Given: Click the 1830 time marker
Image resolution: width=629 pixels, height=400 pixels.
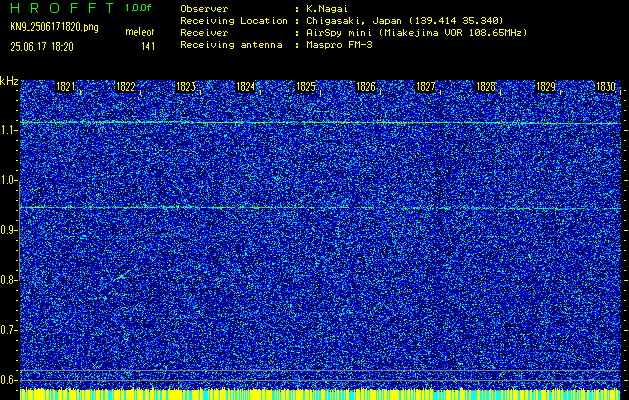Looking at the screenshot, I should click(x=606, y=87).
